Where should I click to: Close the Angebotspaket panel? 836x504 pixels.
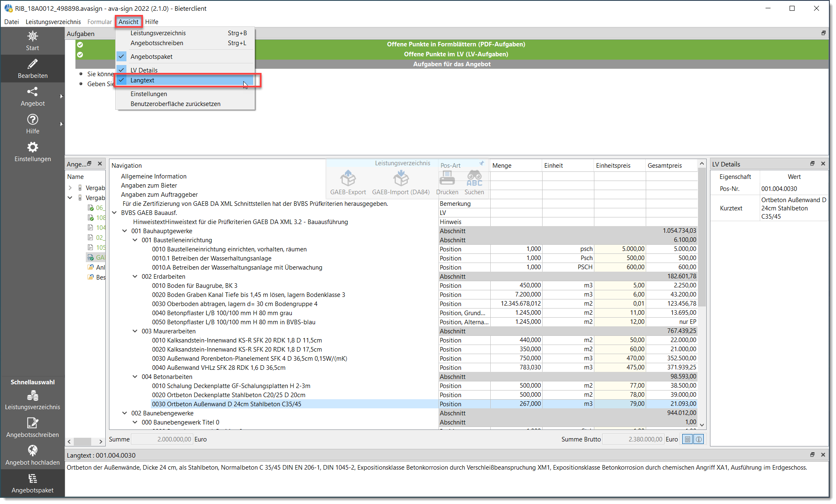point(100,164)
